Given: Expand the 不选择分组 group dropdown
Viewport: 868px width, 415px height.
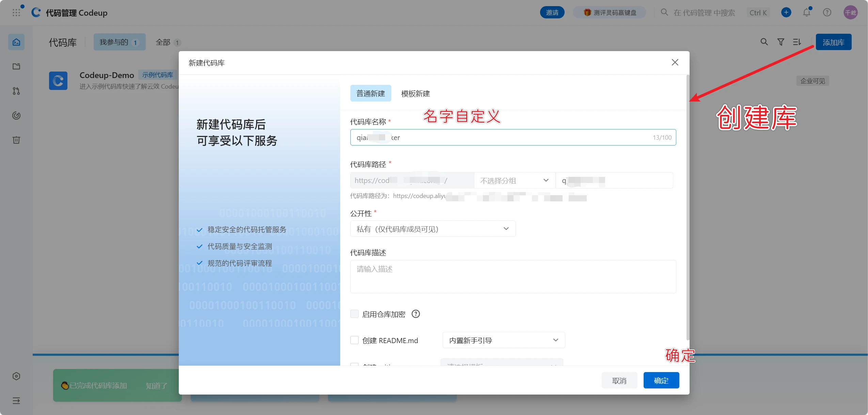Looking at the screenshot, I should pos(514,180).
